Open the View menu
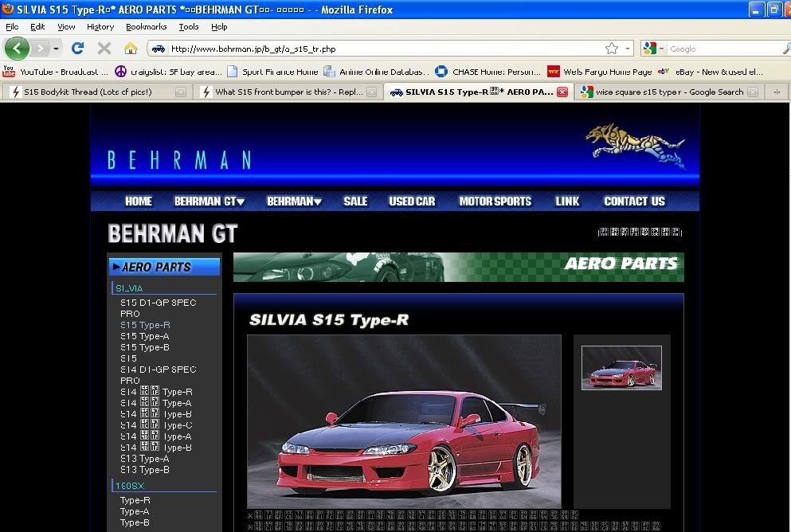The height and width of the screenshot is (532, 791). pos(66,27)
